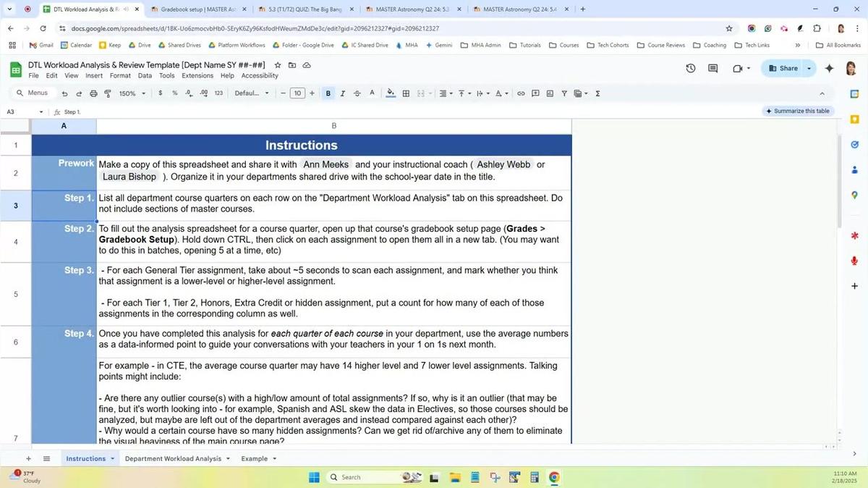Viewport: 868px width, 488px height.
Task: Open Google Keep in side panel
Action: click(x=854, y=119)
